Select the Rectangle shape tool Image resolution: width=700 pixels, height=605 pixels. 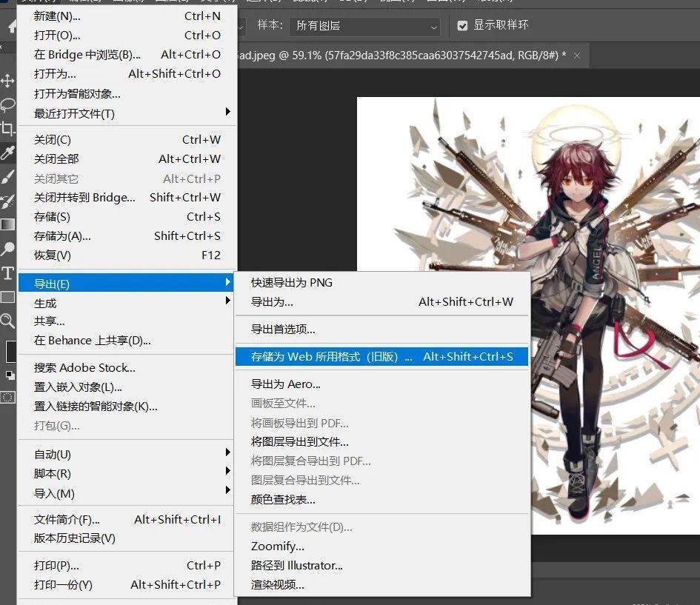[x=7, y=297]
